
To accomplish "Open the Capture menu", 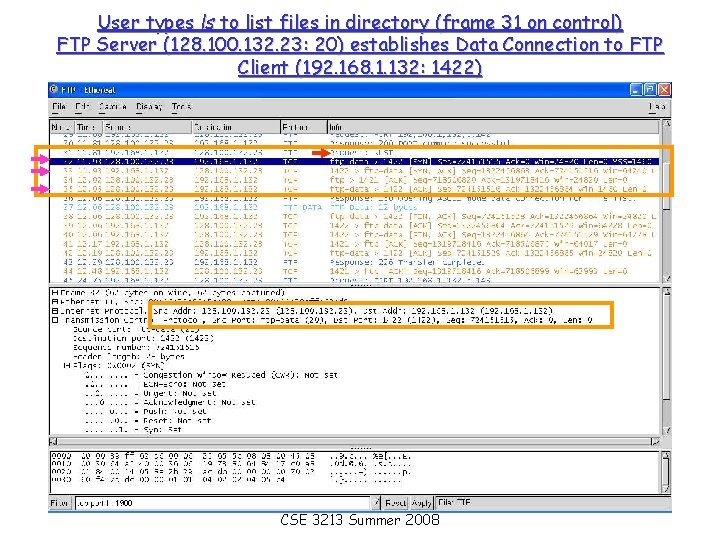I will point(112,107).
